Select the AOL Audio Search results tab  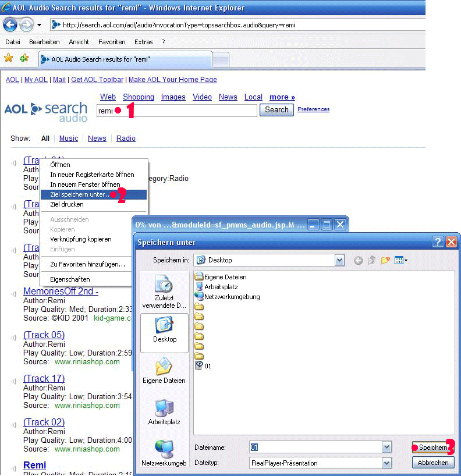point(125,59)
